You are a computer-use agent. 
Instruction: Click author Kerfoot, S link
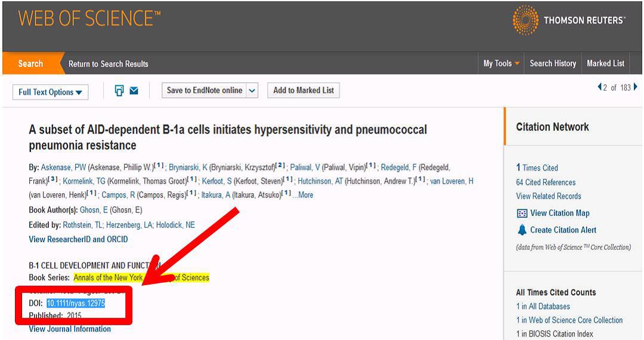(217, 181)
